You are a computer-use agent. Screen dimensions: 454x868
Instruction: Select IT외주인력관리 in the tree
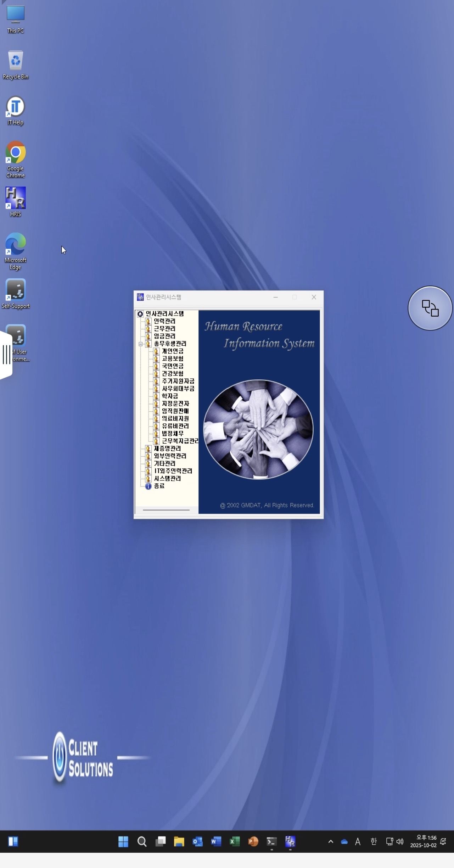[x=173, y=471]
